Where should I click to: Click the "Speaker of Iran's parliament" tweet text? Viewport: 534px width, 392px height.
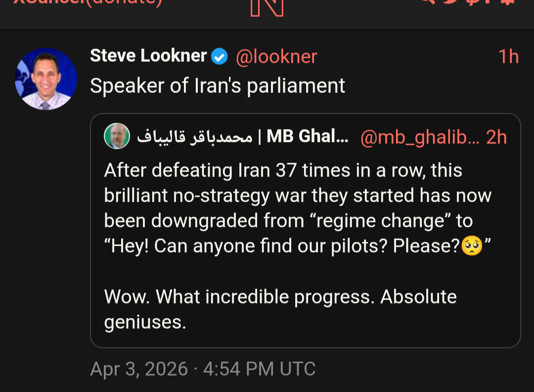tap(218, 86)
